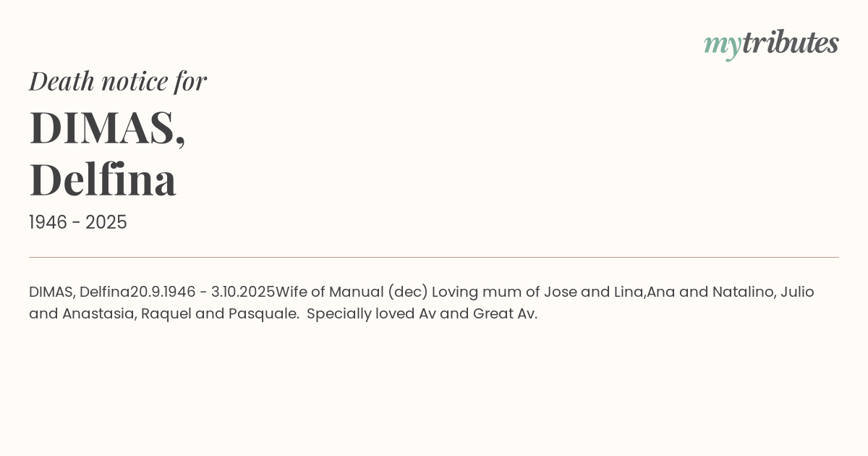The width and height of the screenshot is (868, 456).
Task: Click the death date "3.10.2025" in the notice
Action: click(x=243, y=292)
